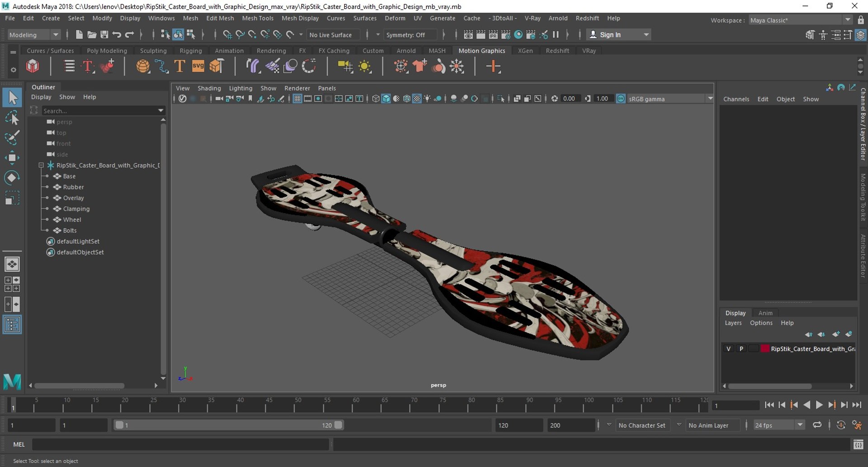Click the yellow sun light shelf icon
Image resolution: width=868 pixels, height=467 pixels.
(364, 67)
